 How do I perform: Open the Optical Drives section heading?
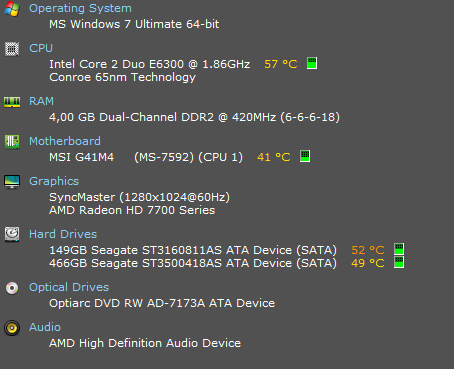[69, 287]
